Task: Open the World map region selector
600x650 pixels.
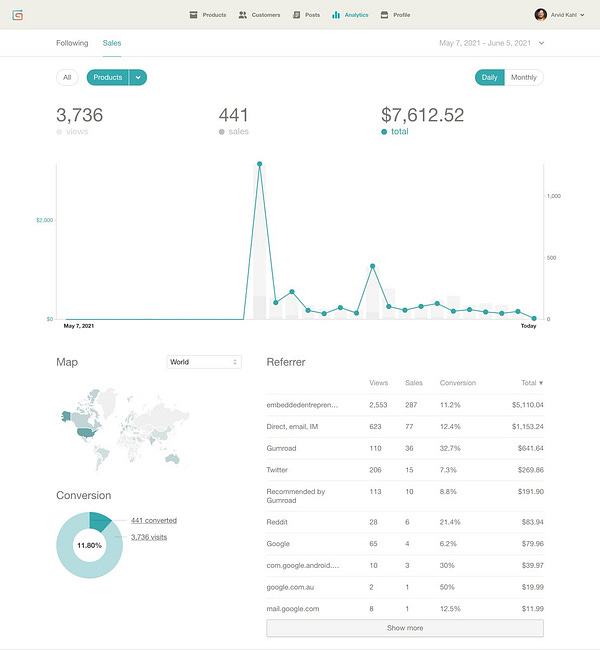Action: [204, 362]
